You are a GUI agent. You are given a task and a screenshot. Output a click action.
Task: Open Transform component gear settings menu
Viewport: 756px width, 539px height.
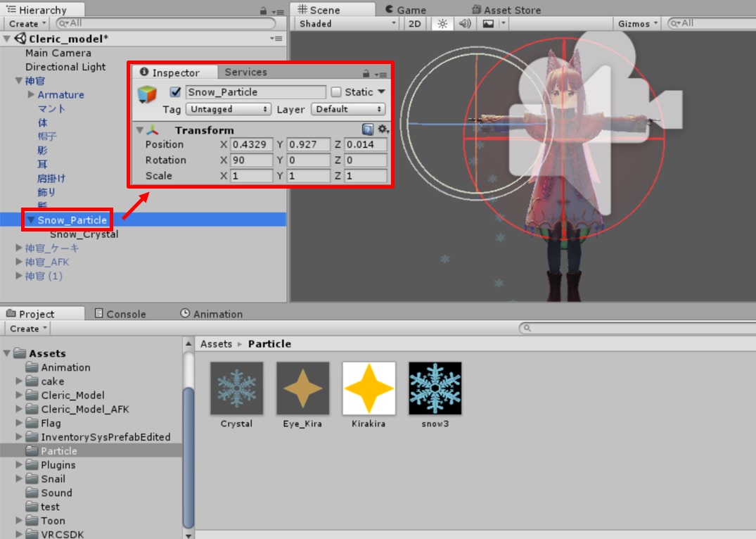click(383, 129)
